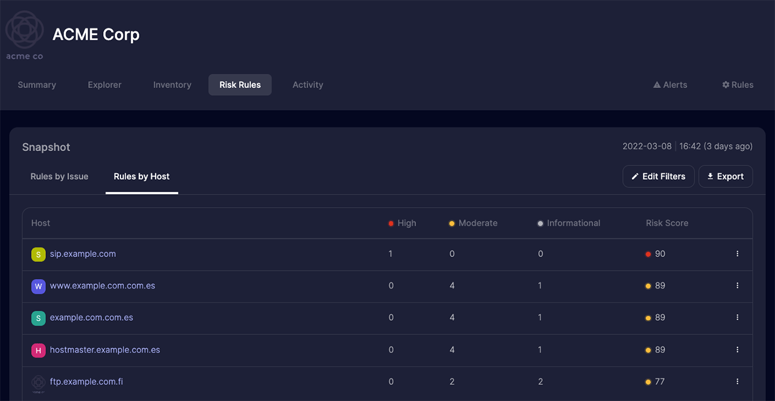
Task: Open the Activity tab
Action: [x=307, y=85]
